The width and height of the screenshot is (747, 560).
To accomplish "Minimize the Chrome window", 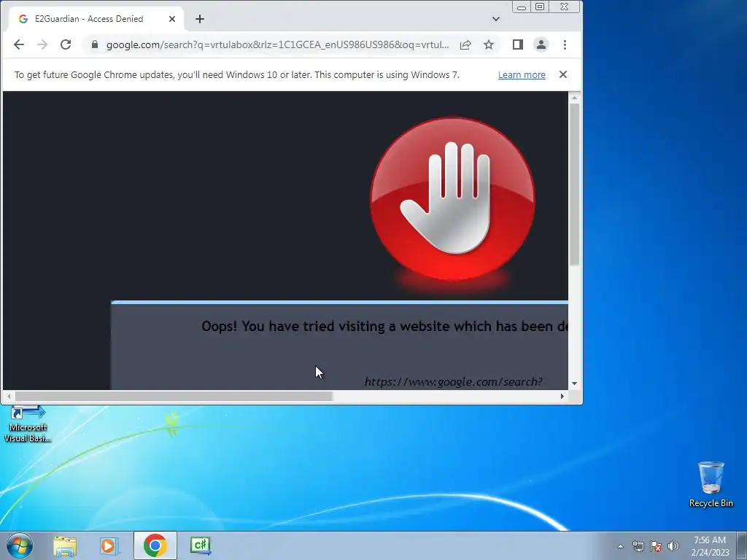I will [x=522, y=7].
